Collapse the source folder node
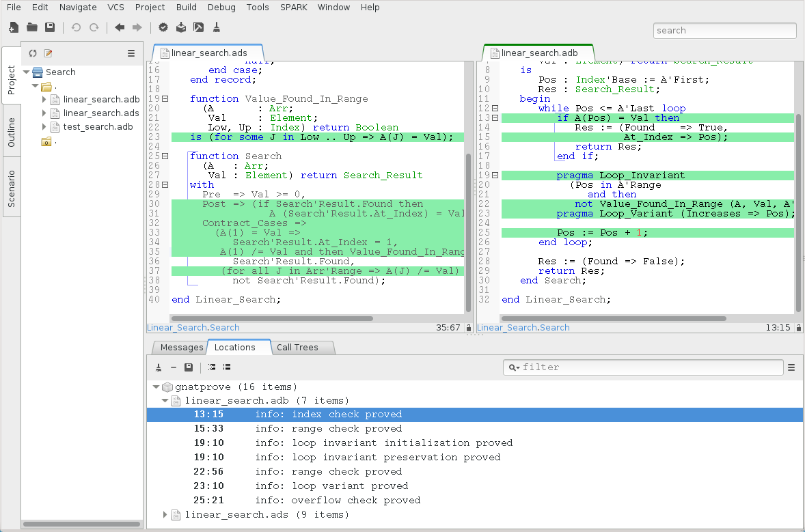This screenshot has width=805, height=532. point(36,86)
